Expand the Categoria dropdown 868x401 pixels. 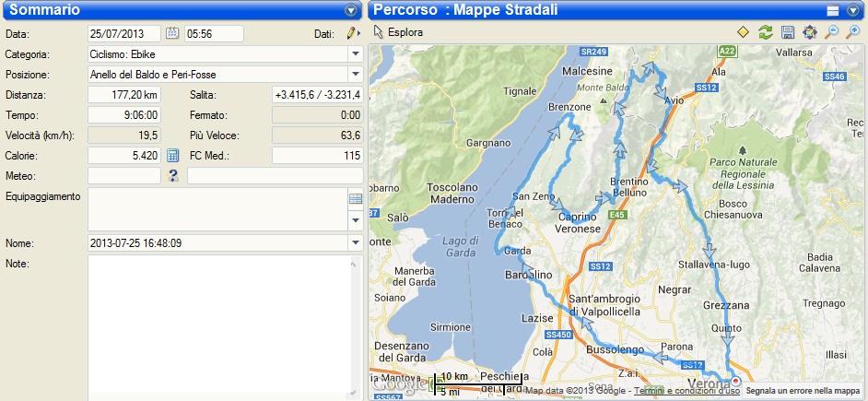[x=356, y=54]
